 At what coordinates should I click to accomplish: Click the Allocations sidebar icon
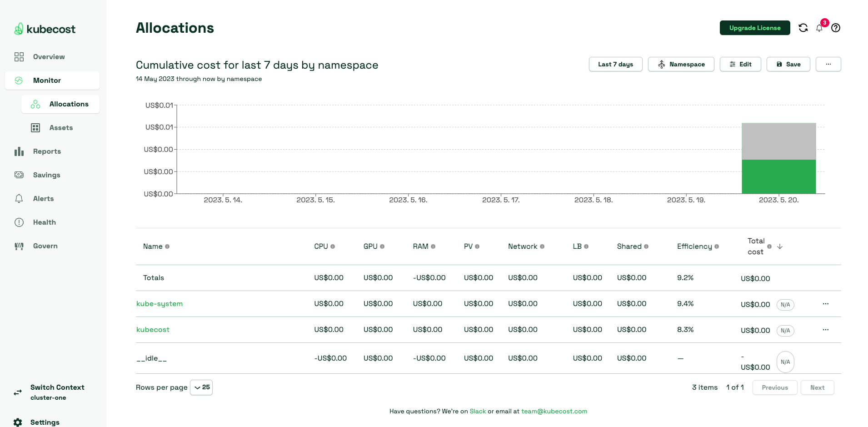[35, 104]
